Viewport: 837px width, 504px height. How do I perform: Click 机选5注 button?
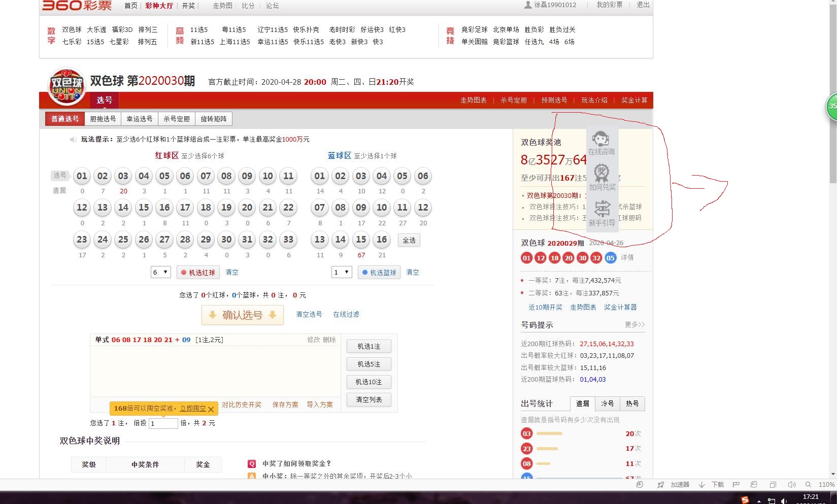click(x=369, y=364)
